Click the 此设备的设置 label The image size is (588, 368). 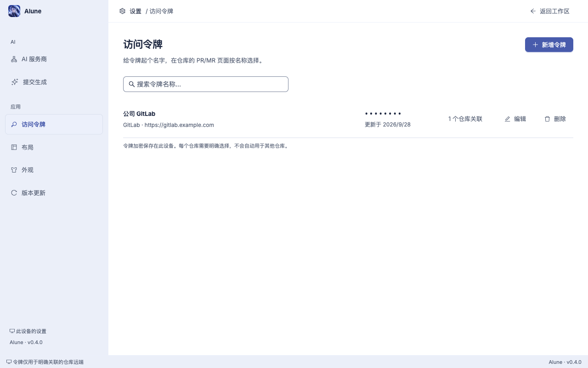31,331
